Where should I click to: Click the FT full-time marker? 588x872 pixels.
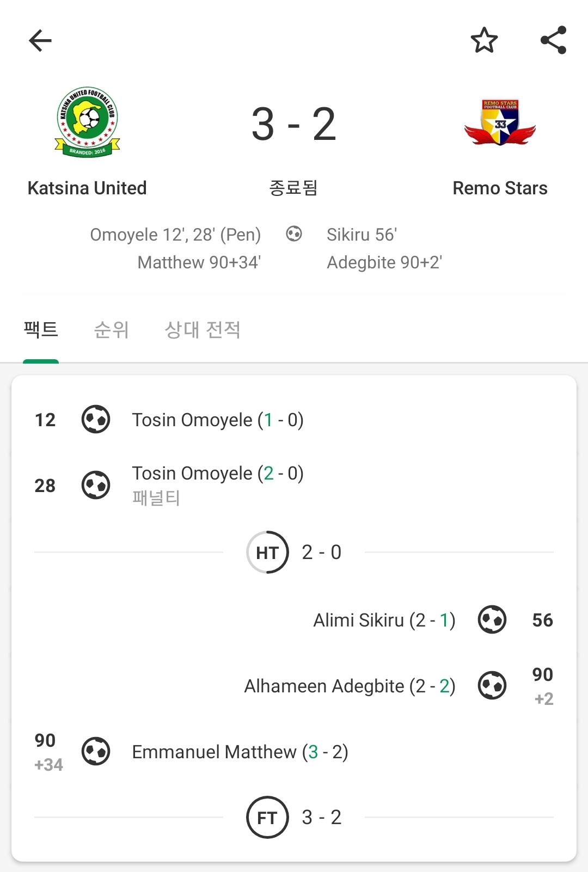[x=267, y=817]
